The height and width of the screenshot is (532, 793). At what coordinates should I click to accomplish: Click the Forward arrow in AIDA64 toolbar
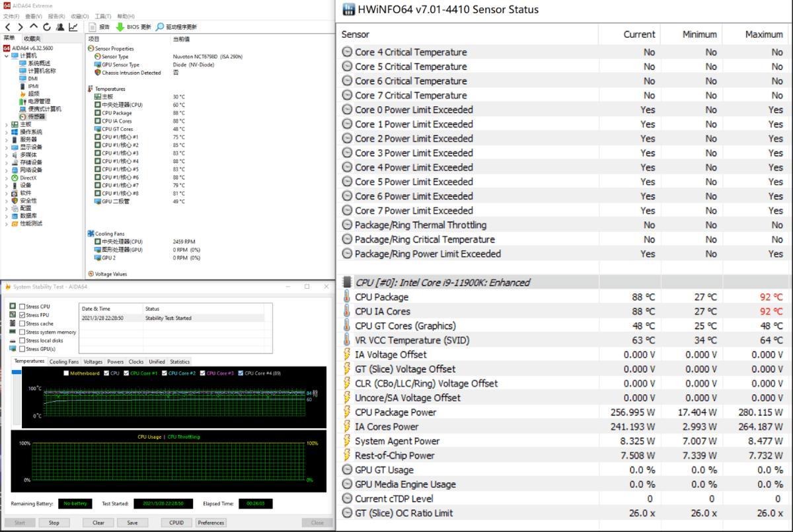click(19, 27)
